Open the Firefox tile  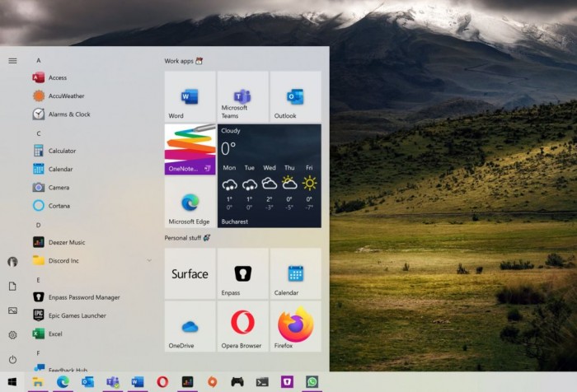(295, 327)
